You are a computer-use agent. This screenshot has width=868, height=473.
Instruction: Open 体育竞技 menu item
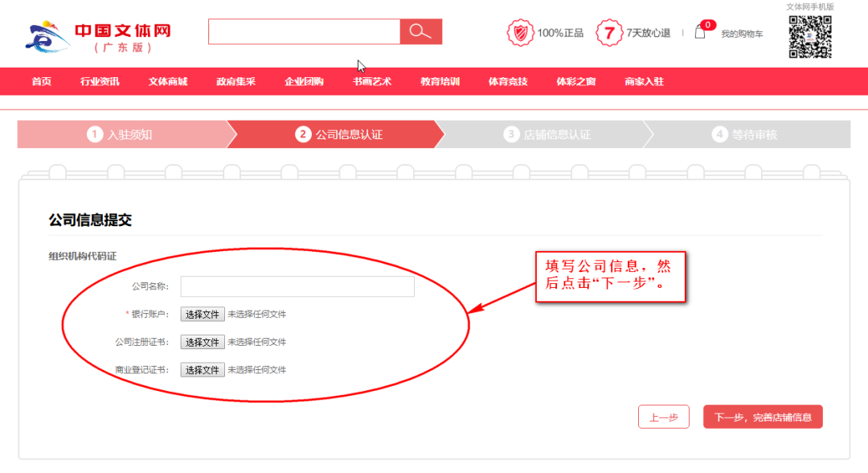pos(508,81)
